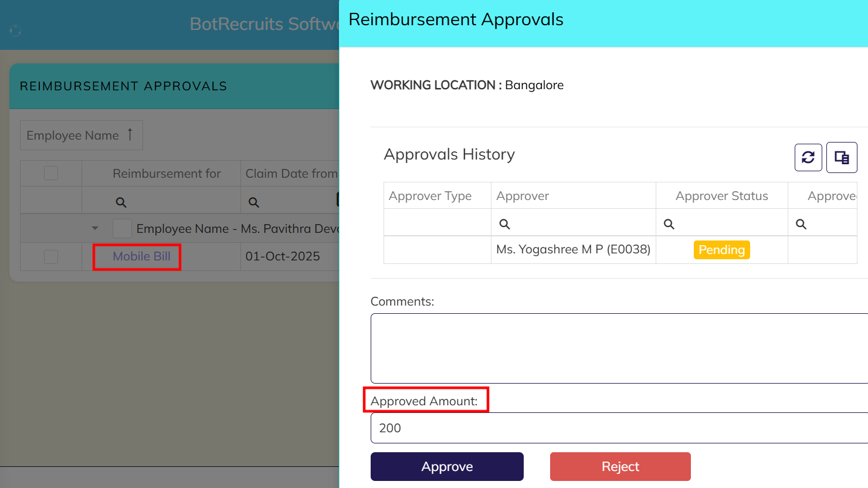Check the Ms. Pavithra group row checkbox
Viewport: 868px width, 488px height.
(122, 228)
